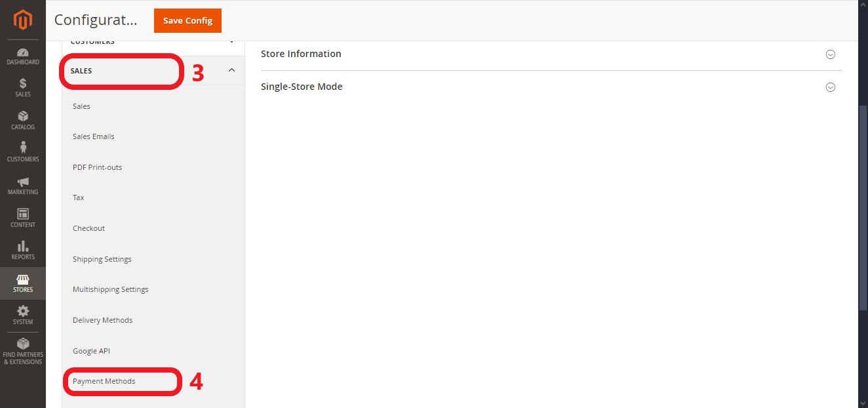Collapse the SALES configuration group

tap(231, 70)
